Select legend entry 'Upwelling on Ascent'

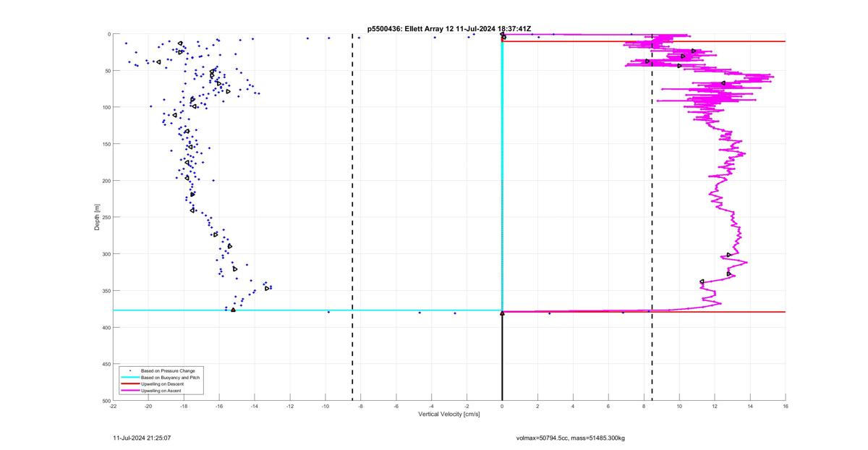point(161,391)
